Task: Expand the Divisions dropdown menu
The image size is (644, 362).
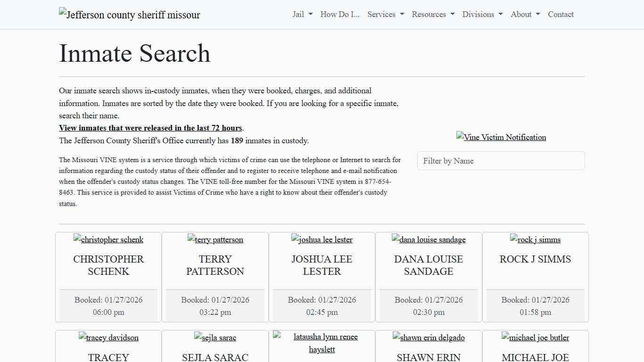Action: [x=482, y=14]
